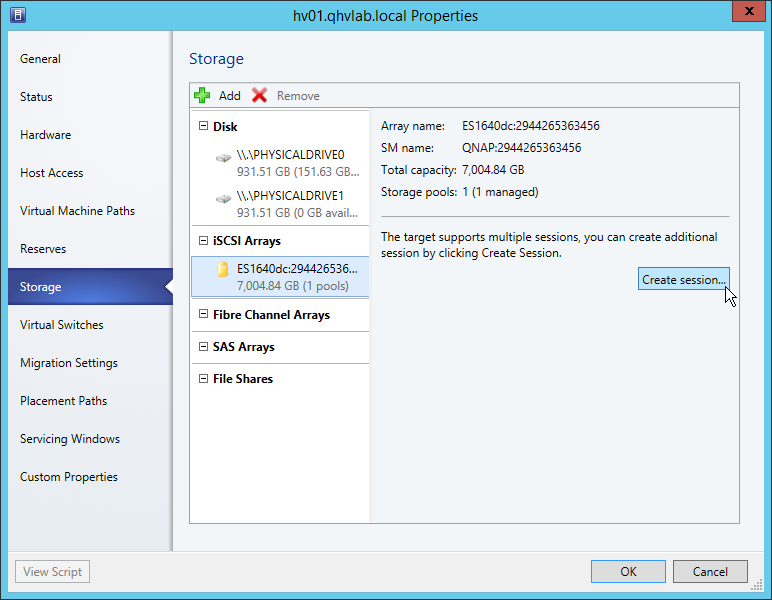Click the window icon in title bar

(x=19, y=15)
